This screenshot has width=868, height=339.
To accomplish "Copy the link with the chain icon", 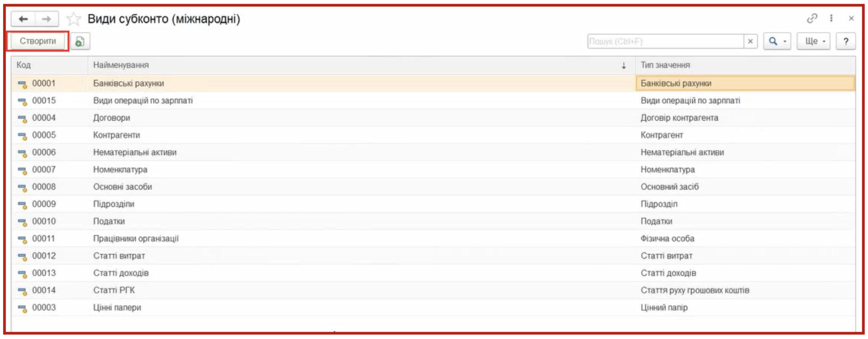I will [x=812, y=18].
